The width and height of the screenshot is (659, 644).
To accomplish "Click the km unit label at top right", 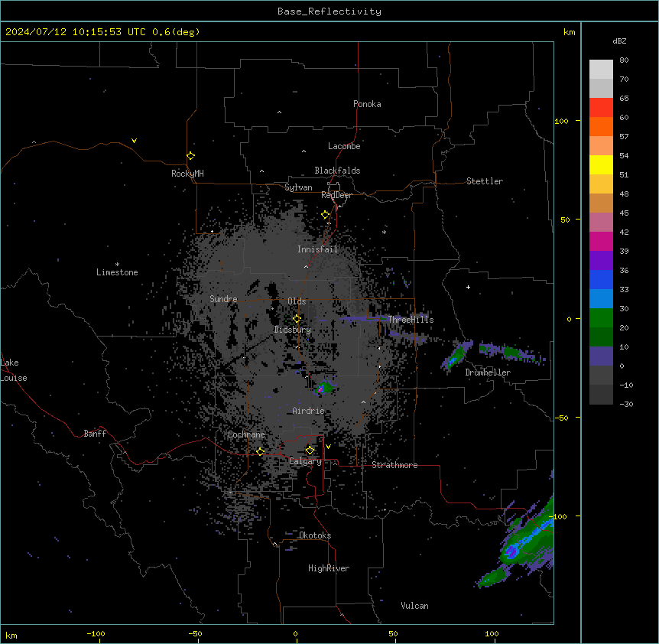I will tap(569, 32).
